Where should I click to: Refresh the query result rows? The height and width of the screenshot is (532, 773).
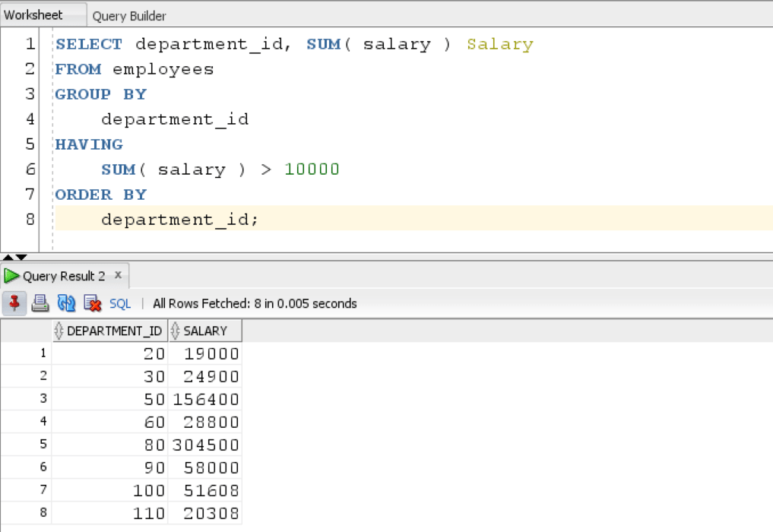[x=66, y=303]
